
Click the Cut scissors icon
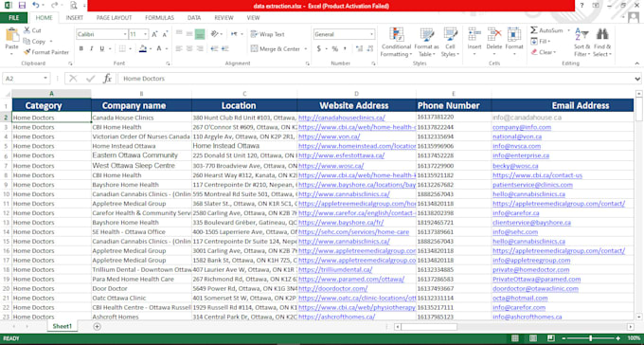(27, 30)
